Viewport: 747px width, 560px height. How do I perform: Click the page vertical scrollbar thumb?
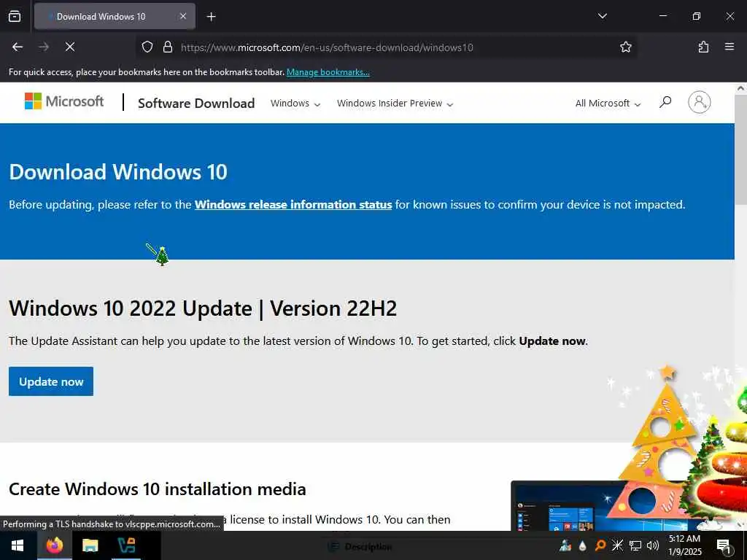click(x=740, y=150)
